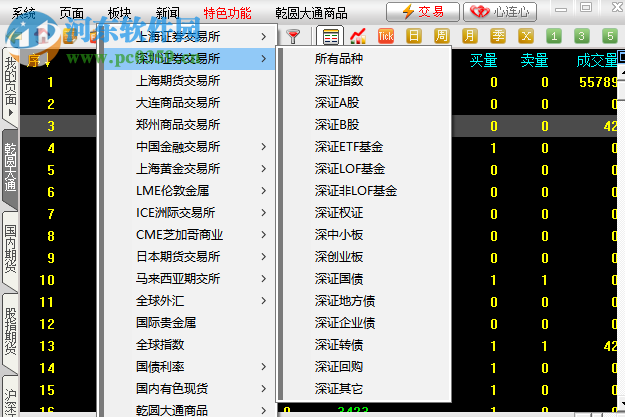Select the weekly (周) K-line period

pos(442,36)
